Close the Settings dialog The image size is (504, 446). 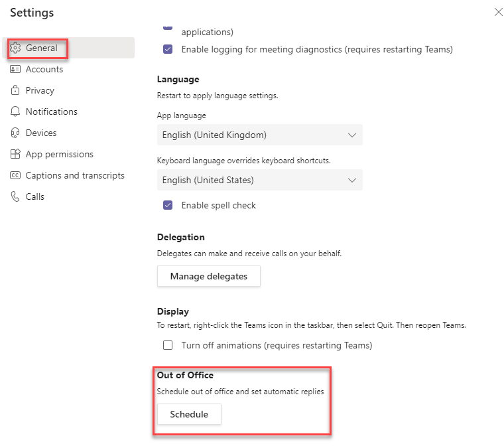click(498, 12)
